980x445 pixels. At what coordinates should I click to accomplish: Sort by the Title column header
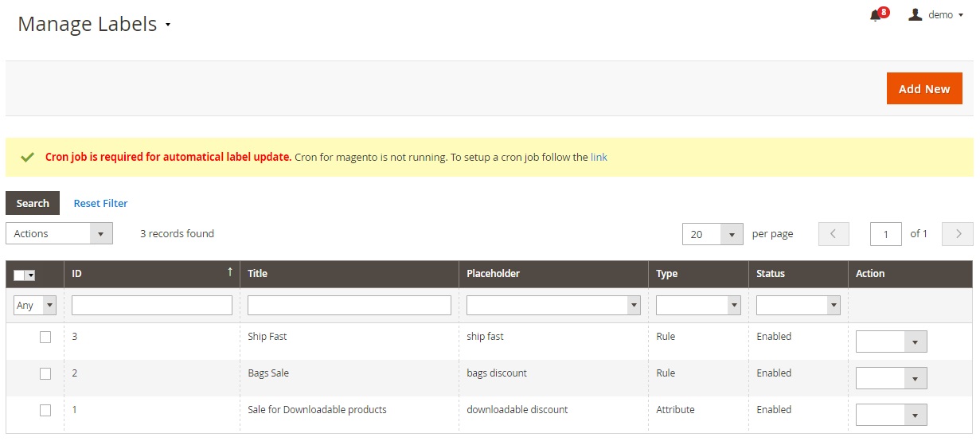[258, 274]
